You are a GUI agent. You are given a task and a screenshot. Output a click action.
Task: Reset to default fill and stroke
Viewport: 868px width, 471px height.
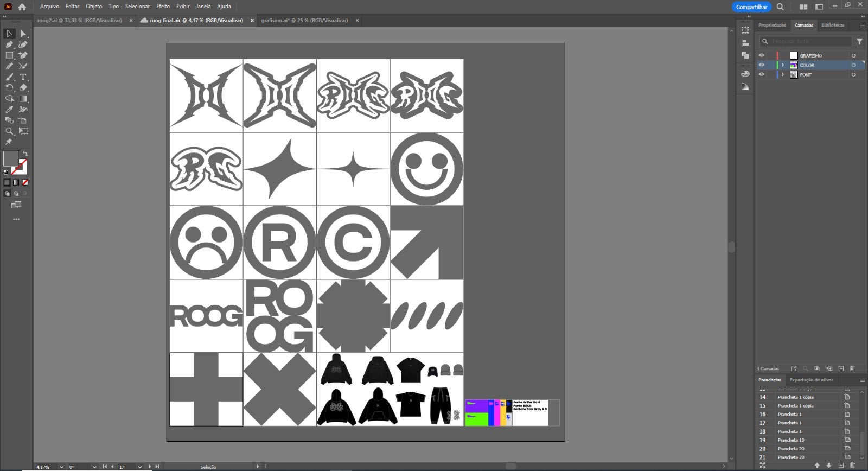5,171
